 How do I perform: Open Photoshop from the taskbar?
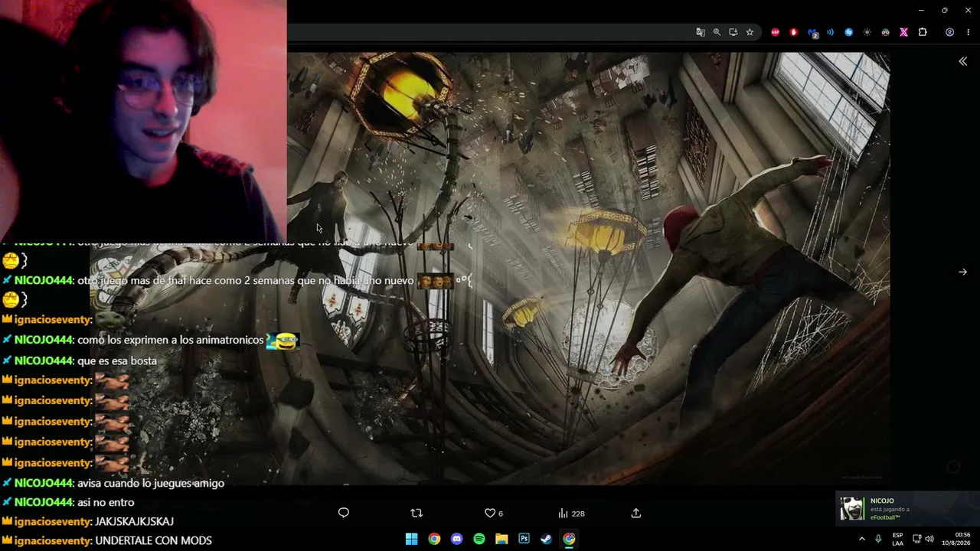pos(524,539)
